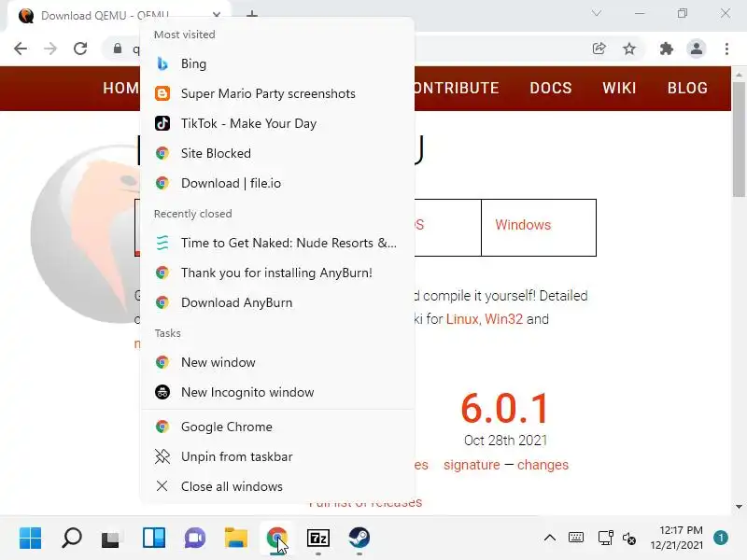Open a new tab with plus button
Viewport: 747px width, 560px height.
coord(252,15)
